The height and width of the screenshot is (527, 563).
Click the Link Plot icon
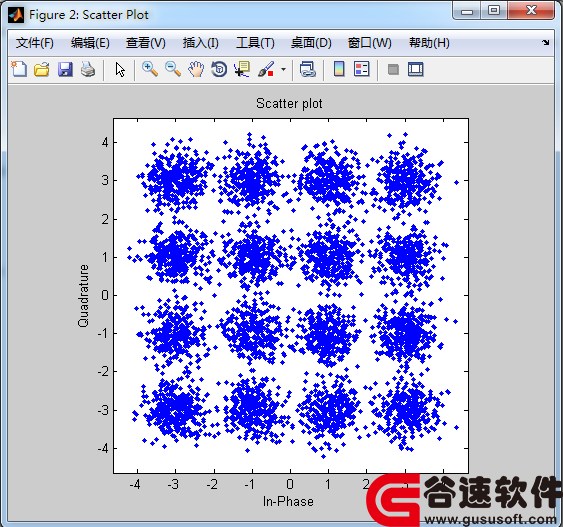[308, 69]
